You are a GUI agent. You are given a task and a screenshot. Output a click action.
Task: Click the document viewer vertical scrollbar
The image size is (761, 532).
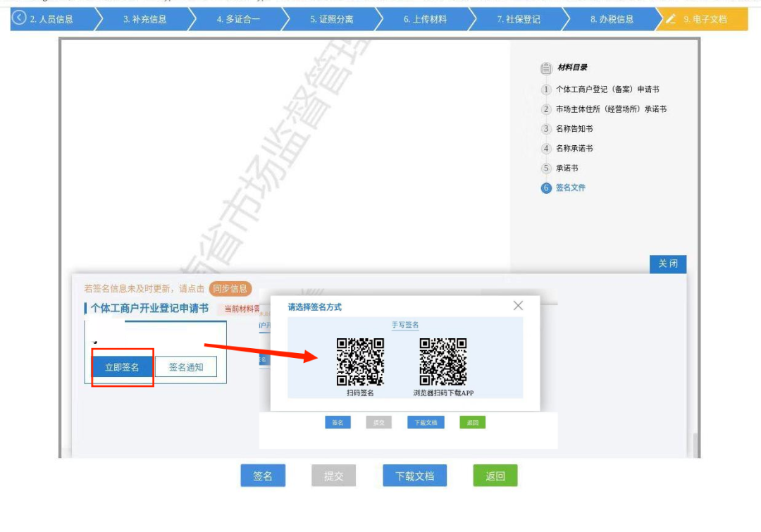click(x=696, y=444)
